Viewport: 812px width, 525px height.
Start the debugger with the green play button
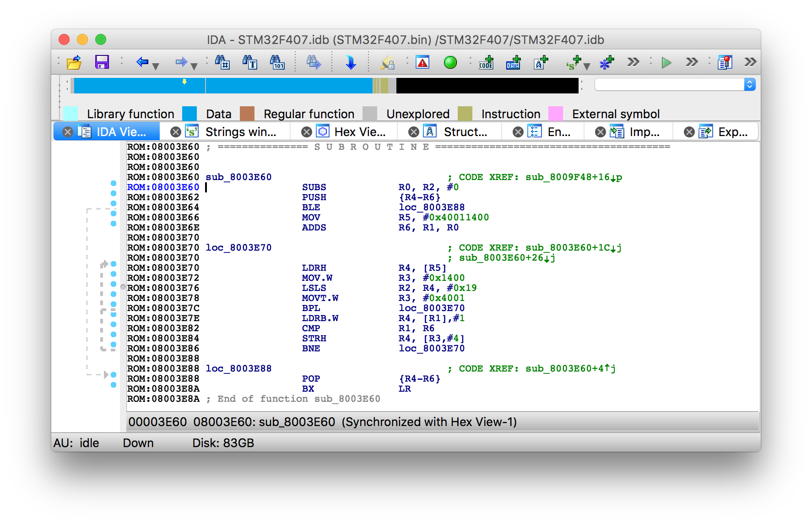pyautogui.click(x=666, y=62)
